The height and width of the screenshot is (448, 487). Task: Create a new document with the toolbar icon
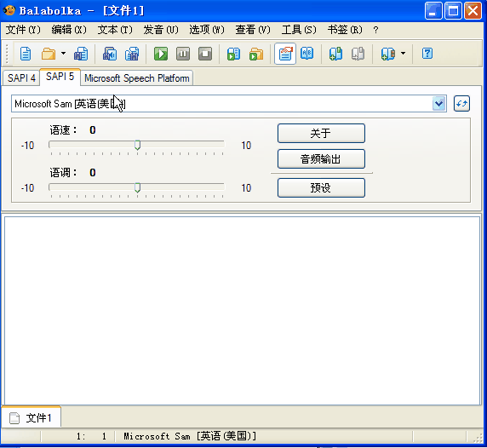pyautogui.click(x=26, y=54)
